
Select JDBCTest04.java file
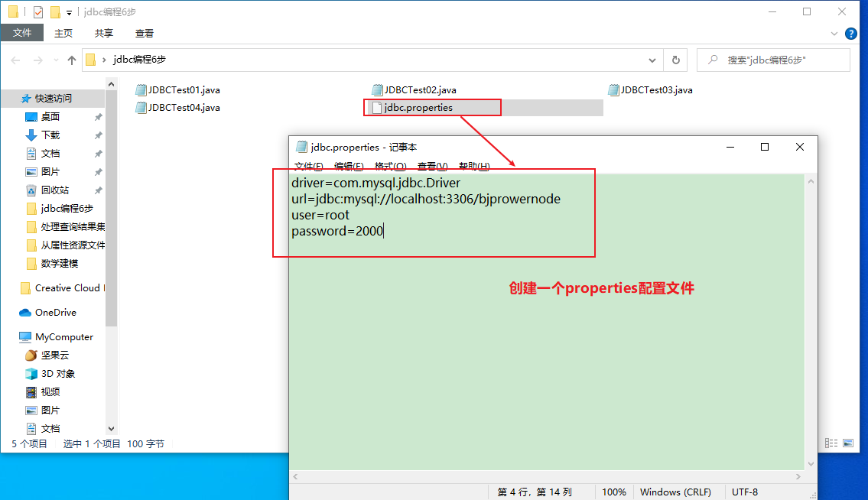(x=177, y=108)
